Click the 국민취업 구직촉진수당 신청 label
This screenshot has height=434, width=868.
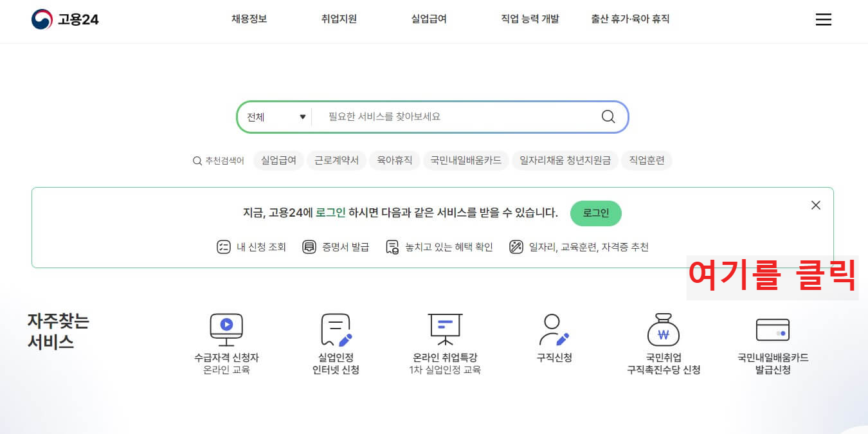tap(664, 363)
